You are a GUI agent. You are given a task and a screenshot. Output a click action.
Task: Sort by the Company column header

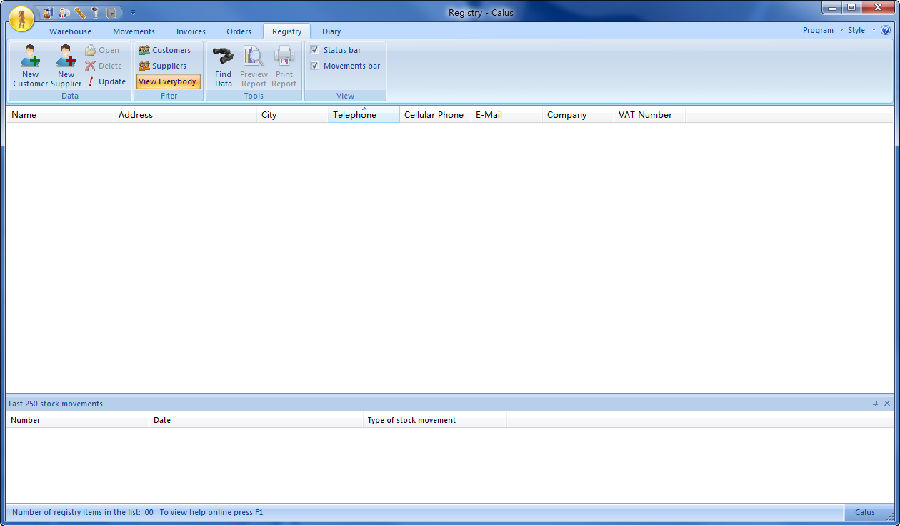(x=578, y=115)
